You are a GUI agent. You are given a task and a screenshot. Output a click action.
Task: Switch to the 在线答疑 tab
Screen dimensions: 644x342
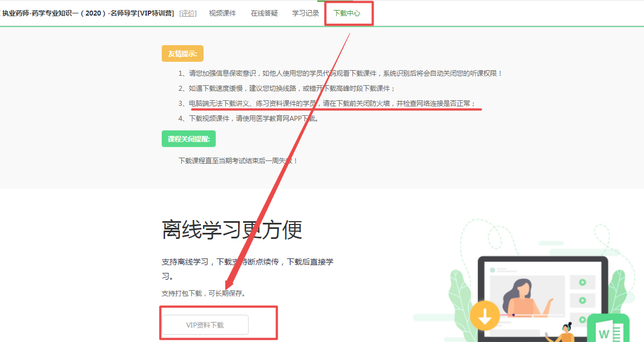click(264, 13)
